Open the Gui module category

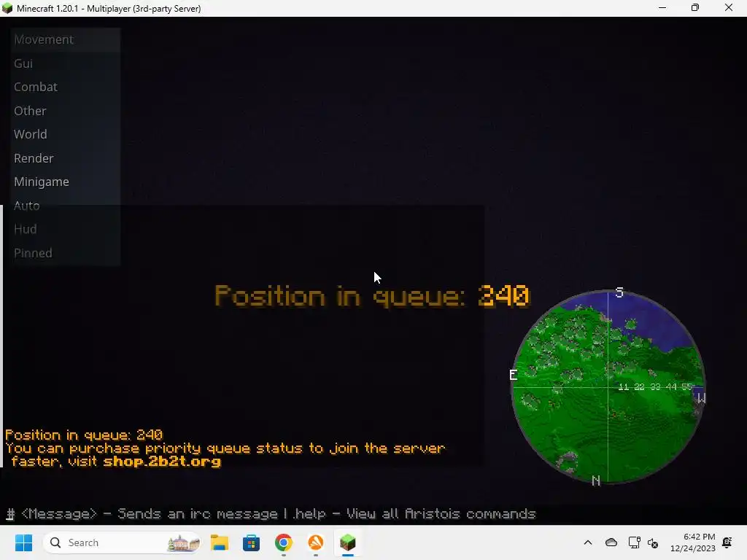coord(65,63)
